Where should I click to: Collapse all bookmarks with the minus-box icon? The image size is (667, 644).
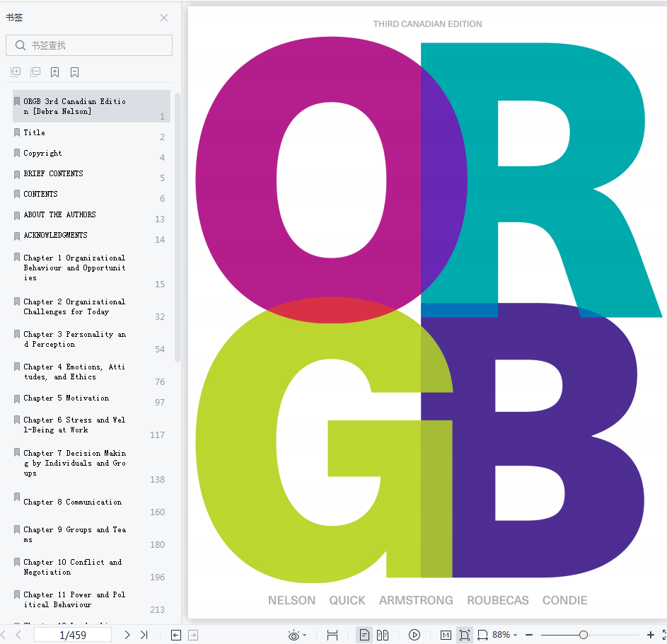pos(35,72)
